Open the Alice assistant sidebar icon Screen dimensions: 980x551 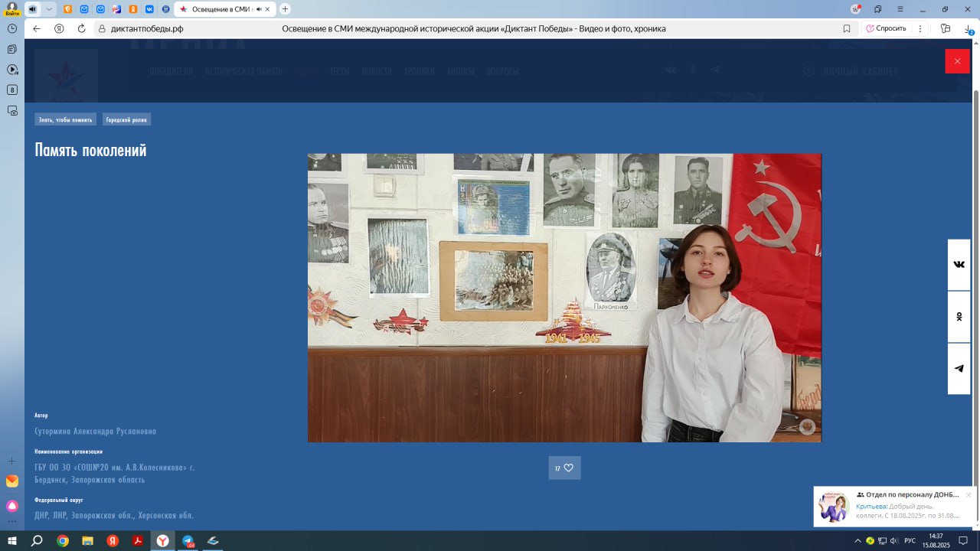[12, 506]
